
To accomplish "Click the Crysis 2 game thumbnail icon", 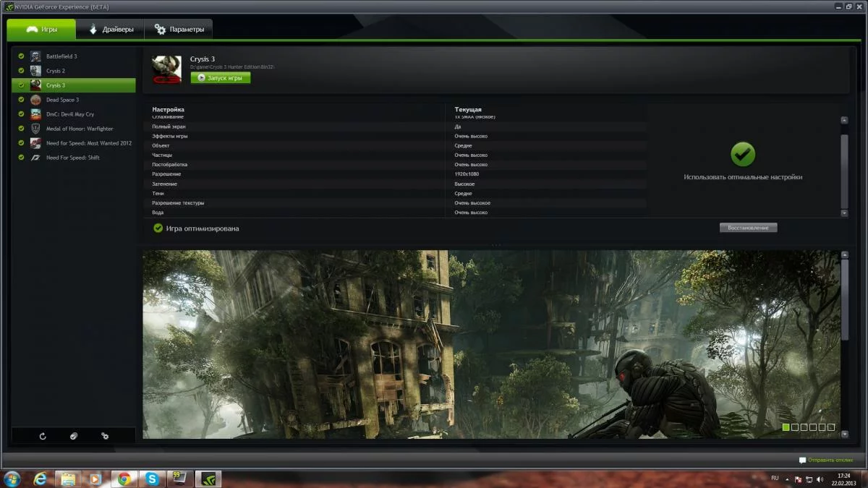I will 35,71.
